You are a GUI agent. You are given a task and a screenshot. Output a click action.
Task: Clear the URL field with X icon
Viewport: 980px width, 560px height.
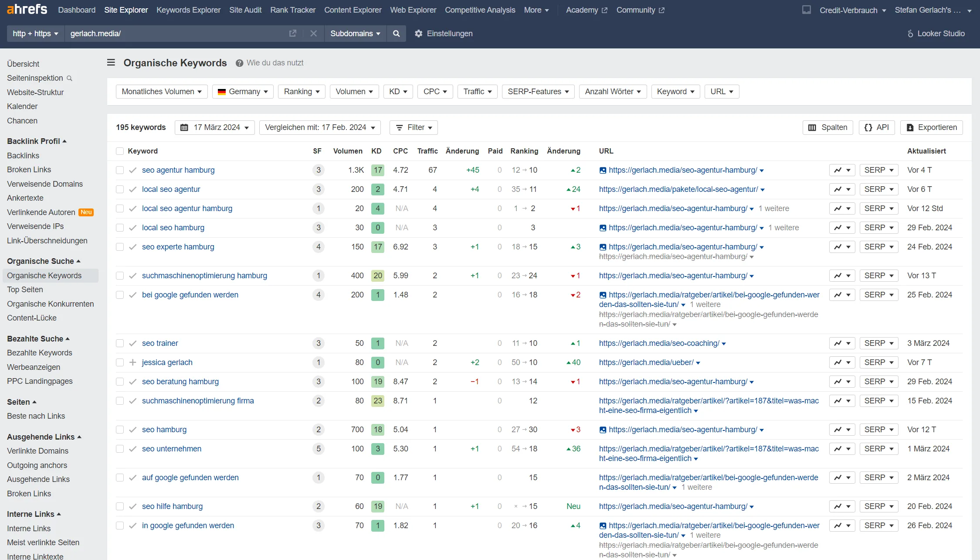pyautogui.click(x=313, y=34)
